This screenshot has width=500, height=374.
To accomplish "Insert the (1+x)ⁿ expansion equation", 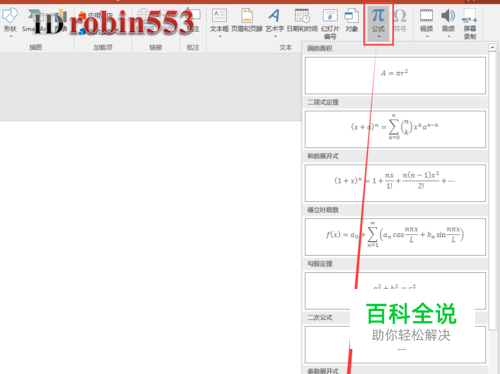I will [x=395, y=183].
